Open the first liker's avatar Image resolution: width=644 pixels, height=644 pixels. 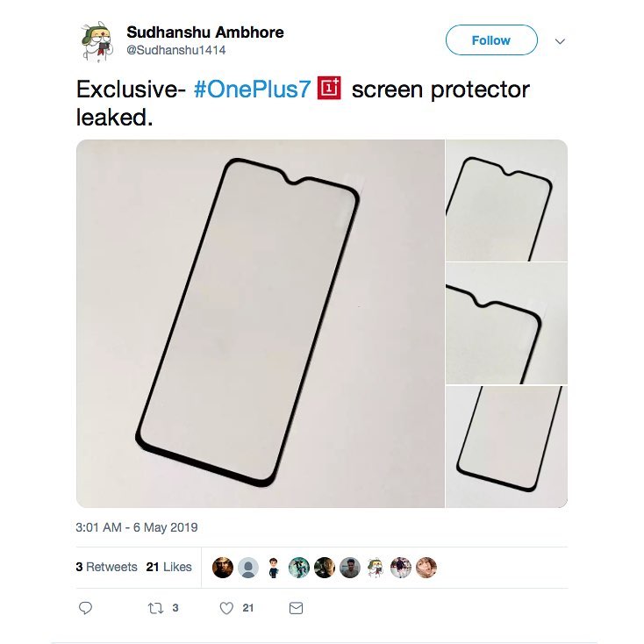point(223,568)
